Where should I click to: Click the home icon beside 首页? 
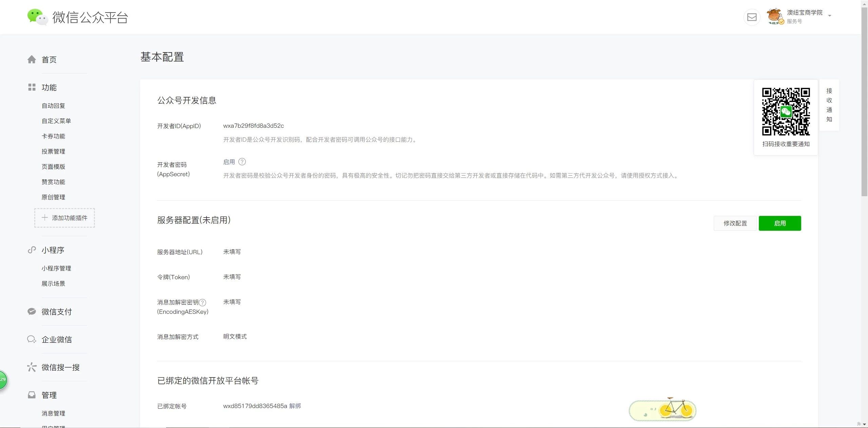point(32,60)
